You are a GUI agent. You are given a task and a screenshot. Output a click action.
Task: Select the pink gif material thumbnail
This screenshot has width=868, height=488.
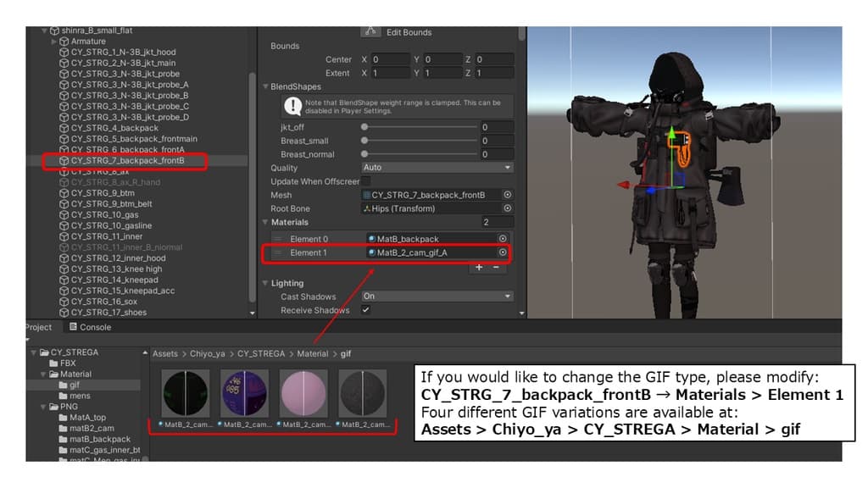303,393
